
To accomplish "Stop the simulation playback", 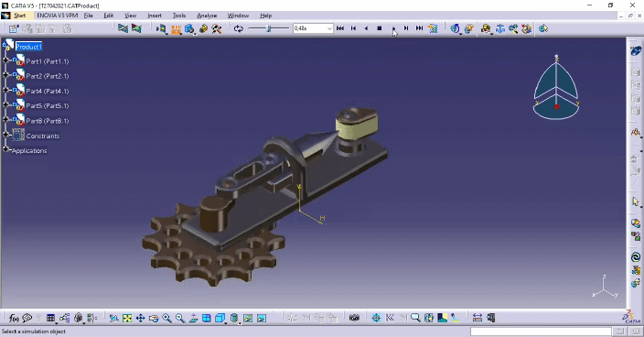I will (x=379, y=28).
